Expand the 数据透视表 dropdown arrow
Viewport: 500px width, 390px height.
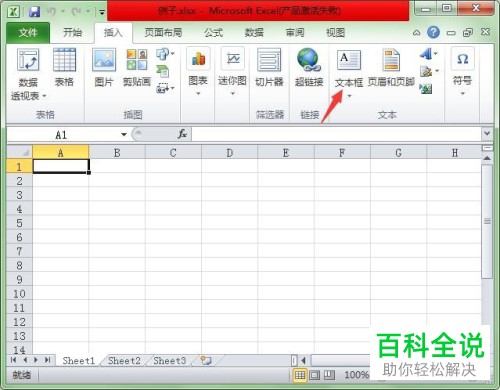click(44, 97)
